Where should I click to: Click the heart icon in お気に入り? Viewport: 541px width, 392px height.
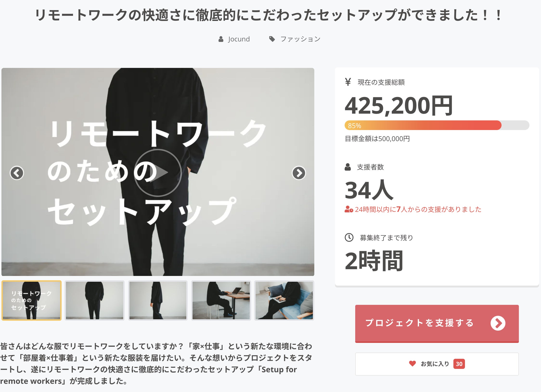click(412, 364)
